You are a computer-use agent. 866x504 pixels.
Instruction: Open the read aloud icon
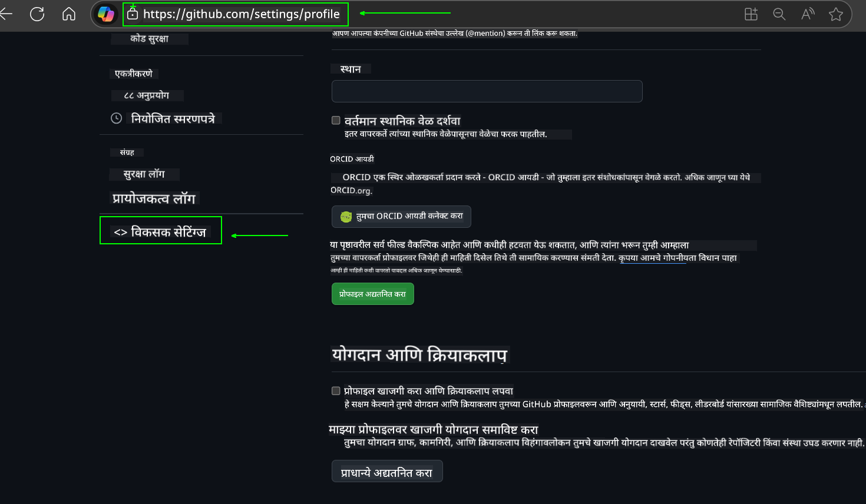[808, 14]
